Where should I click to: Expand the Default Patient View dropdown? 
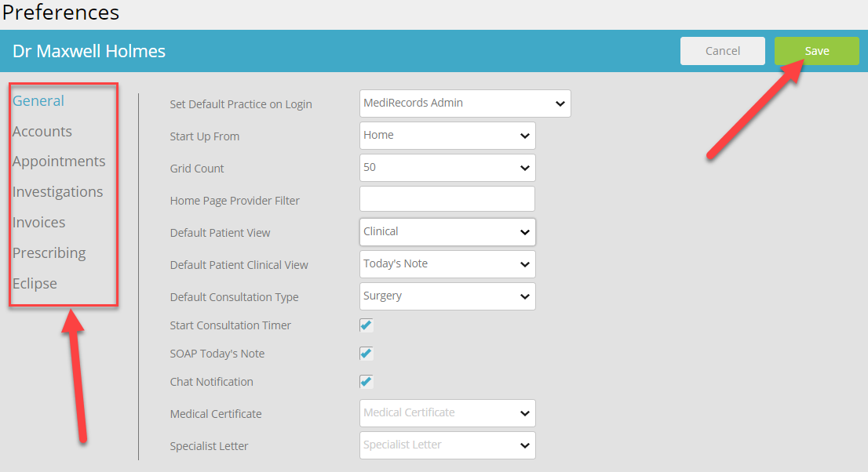447,232
